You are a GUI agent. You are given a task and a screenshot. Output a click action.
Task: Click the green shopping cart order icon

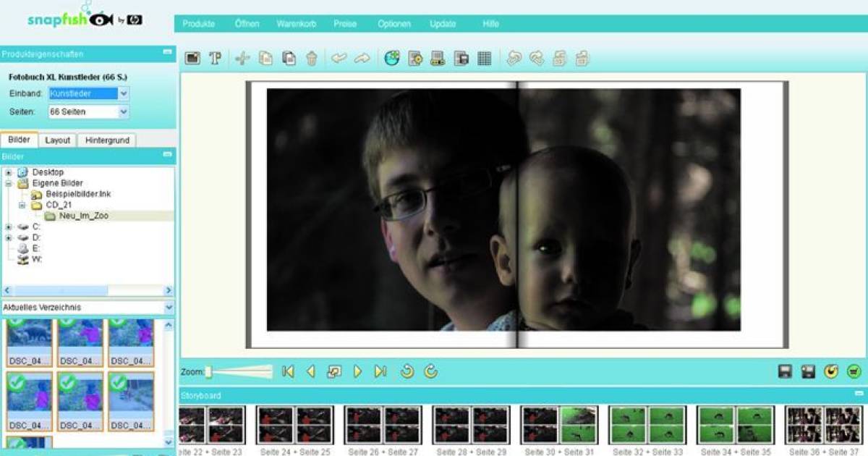pyautogui.click(x=854, y=371)
